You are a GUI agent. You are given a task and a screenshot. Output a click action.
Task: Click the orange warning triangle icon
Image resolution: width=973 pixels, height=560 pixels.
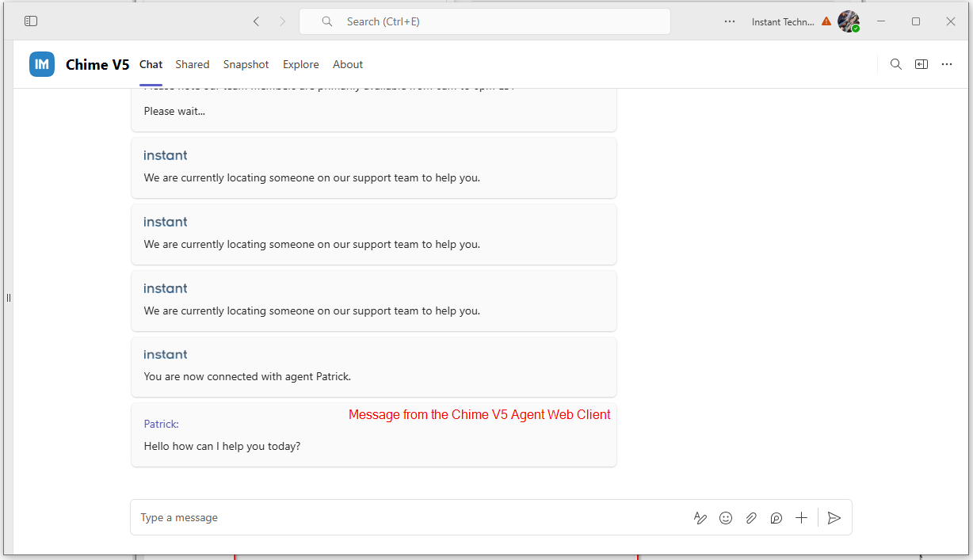point(826,21)
